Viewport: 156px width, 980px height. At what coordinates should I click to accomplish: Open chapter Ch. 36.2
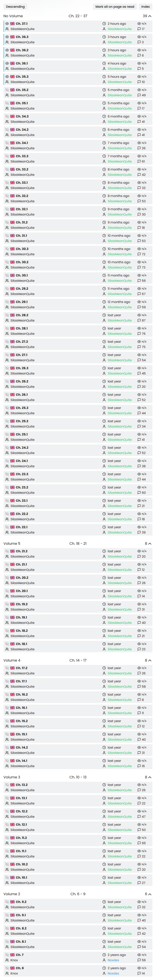pos(22,50)
